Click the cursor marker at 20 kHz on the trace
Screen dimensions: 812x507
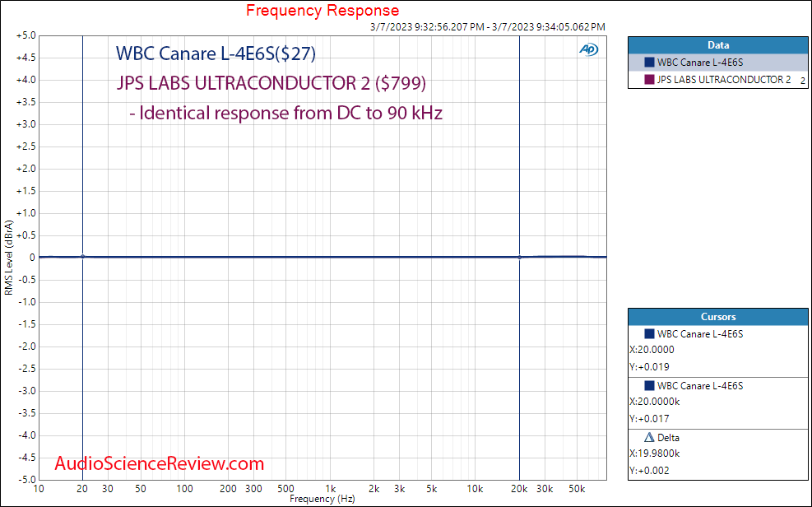[519, 258]
